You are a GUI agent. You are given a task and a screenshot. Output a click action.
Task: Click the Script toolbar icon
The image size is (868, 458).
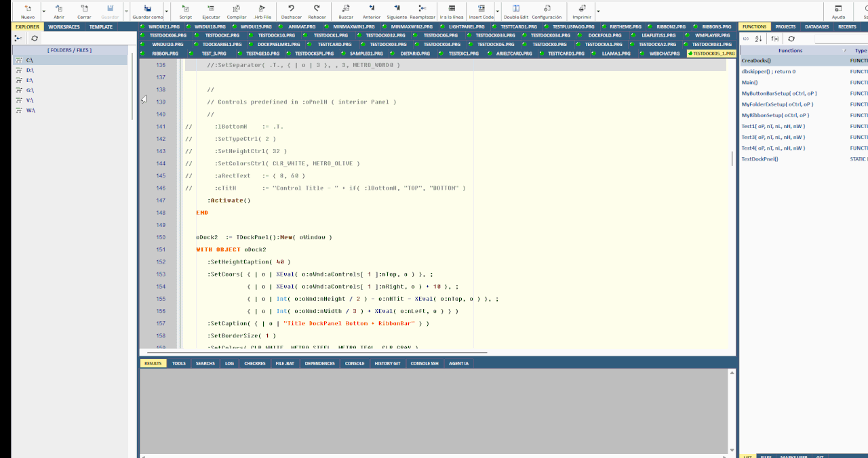(x=185, y=9)
